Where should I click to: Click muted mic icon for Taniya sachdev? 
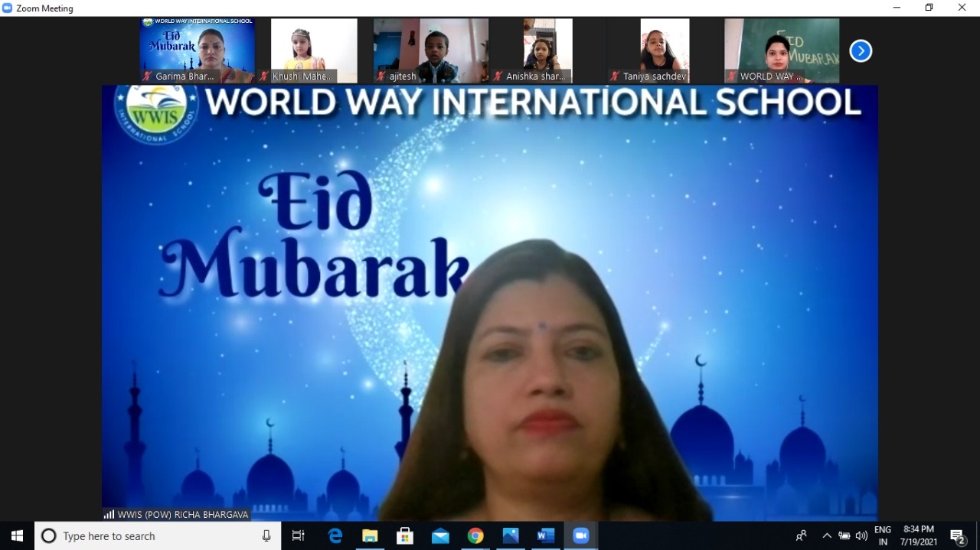pos(615,76)
